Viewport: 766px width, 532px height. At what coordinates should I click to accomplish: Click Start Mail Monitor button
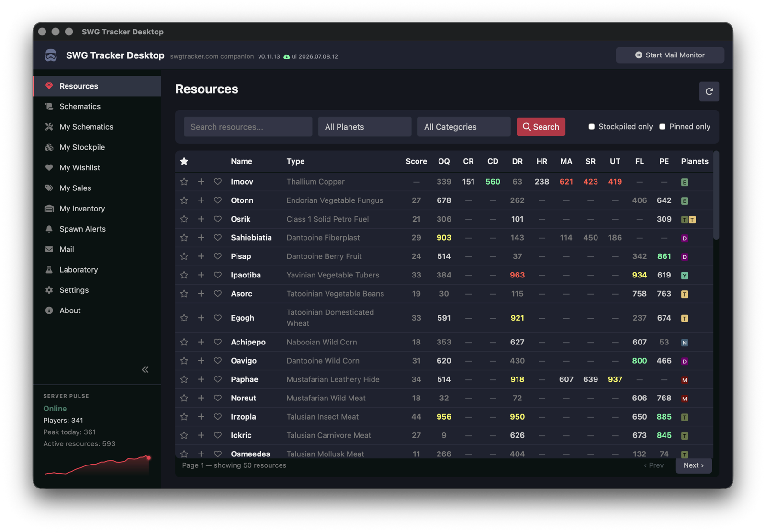[670, 55]
